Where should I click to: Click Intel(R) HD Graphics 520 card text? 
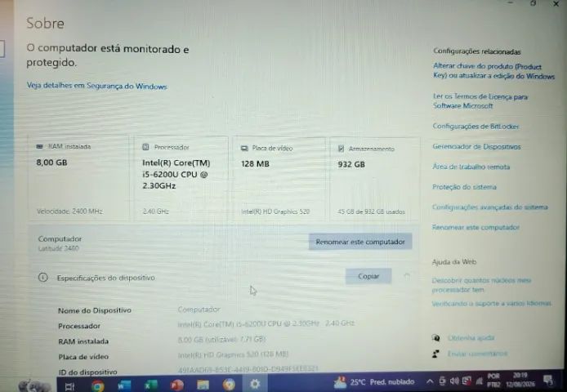pos(275,212)
